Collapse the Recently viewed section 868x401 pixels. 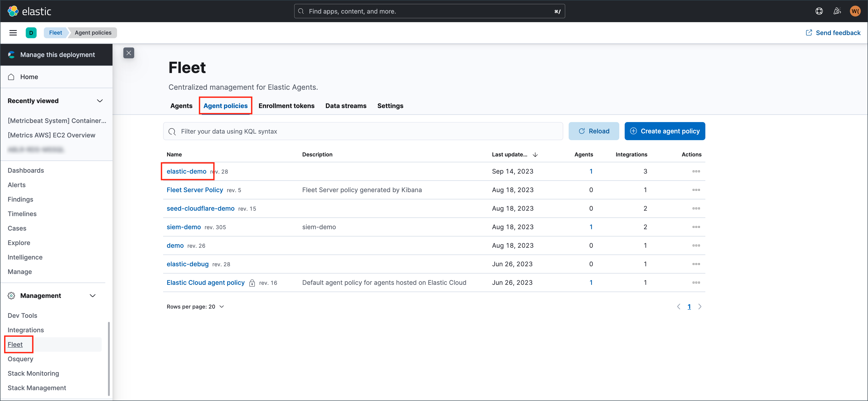[100, 101]
